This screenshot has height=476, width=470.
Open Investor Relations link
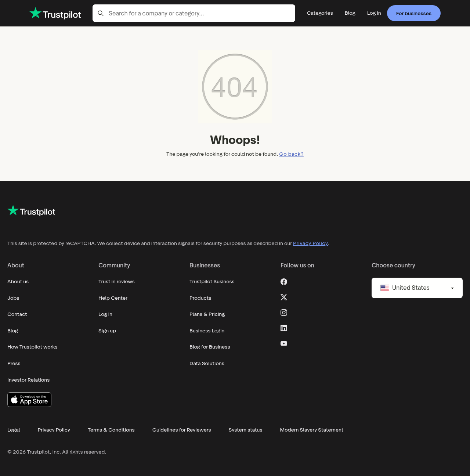(28, 380)
